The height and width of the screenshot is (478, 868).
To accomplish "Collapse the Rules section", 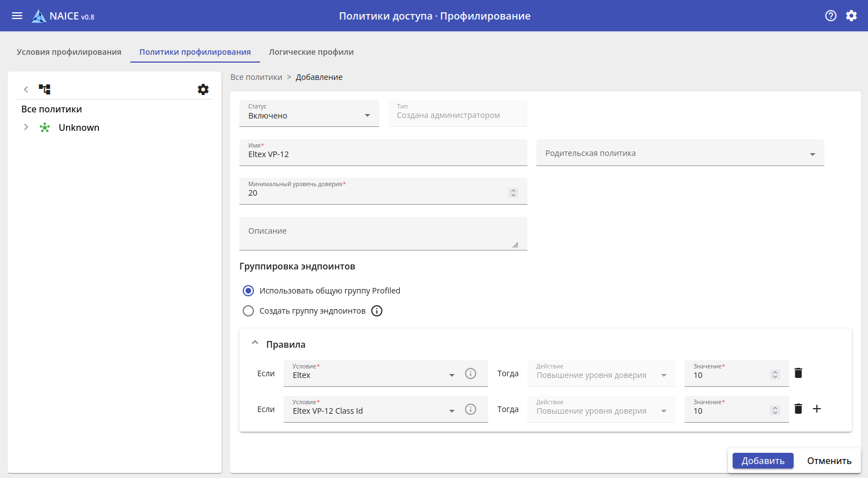I will pos(255,343).
